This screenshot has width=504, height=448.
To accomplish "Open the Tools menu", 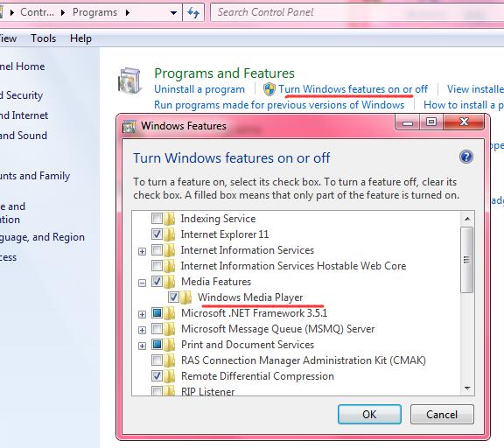I will tap(44, 38).
